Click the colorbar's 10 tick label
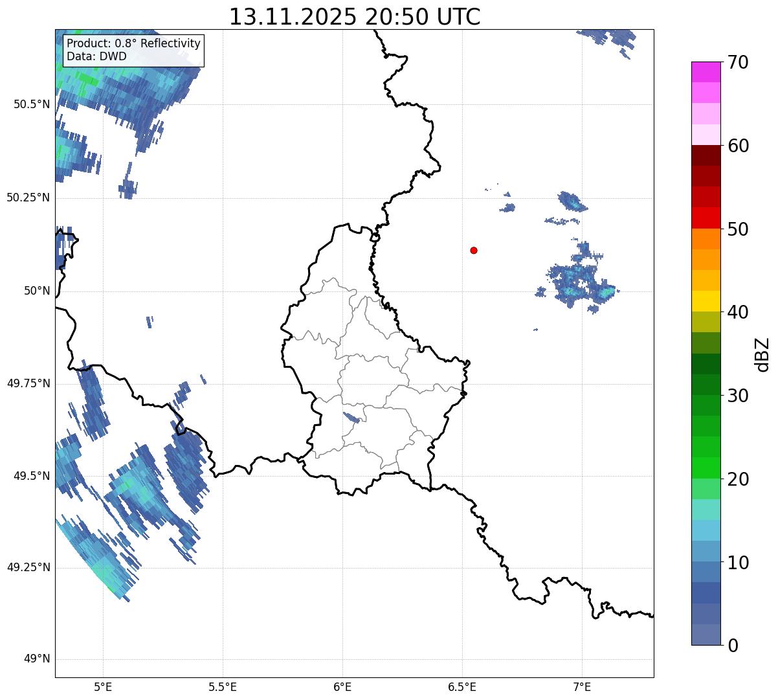This screenshot has height=700, width=778. click(738, 563)
